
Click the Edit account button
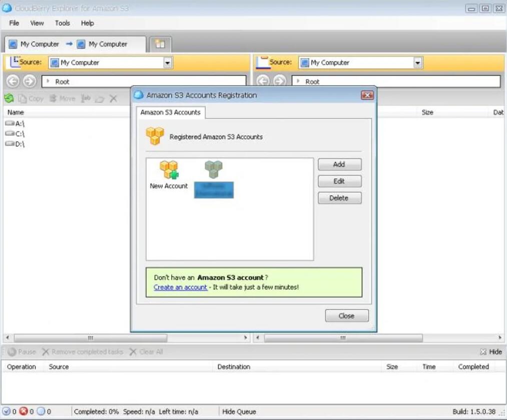(x=339, y=181)
